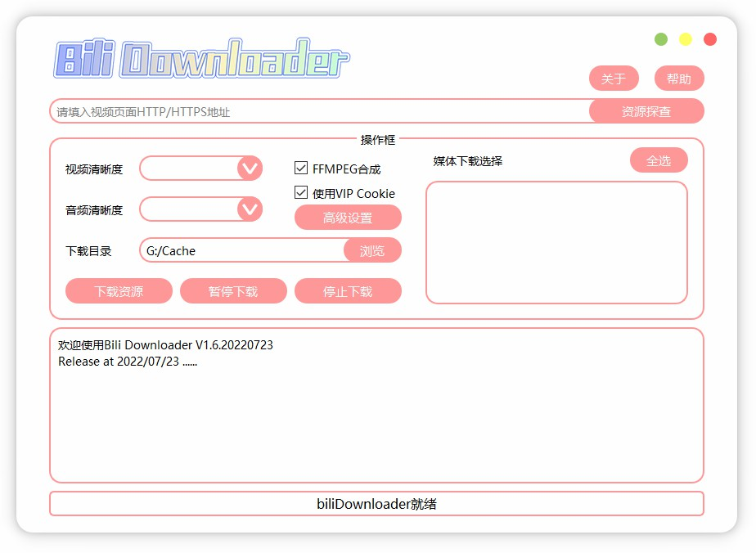The width and height of the screenshot is (756, 553).
Task: Expand the 视频清晰度 dropdown arrow
Action: pos(250,169)
